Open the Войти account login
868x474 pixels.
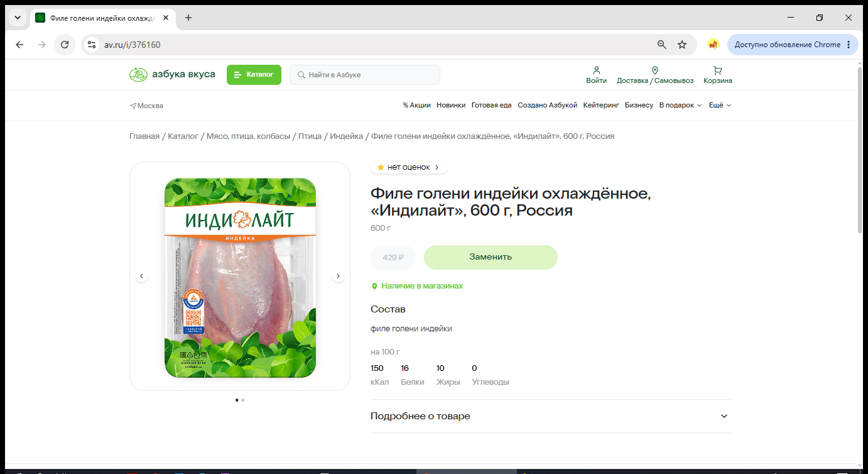click(596, 75)
